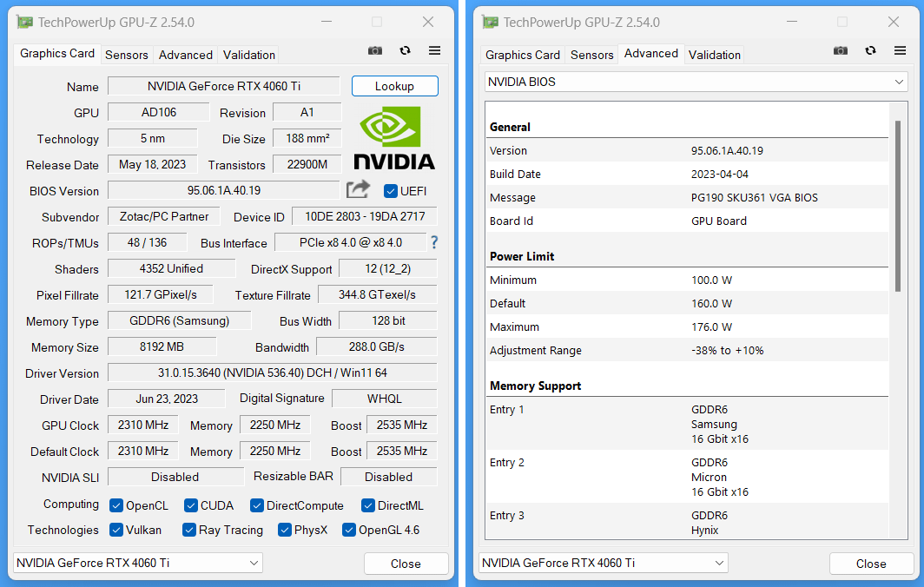Open GPU selector dropdown in right window
The image size is (924, 587).
pos(604,563)
